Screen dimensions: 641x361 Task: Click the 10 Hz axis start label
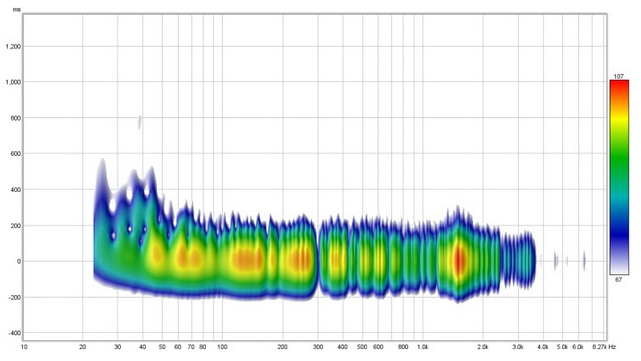point(24,347)
